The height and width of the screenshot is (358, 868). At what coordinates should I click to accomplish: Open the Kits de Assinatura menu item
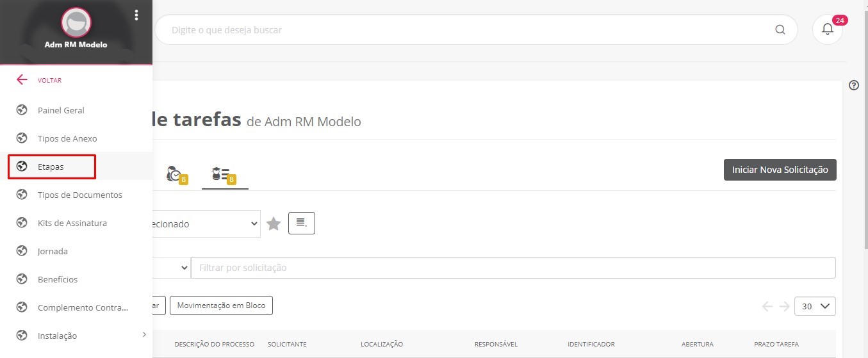point(76,223)
